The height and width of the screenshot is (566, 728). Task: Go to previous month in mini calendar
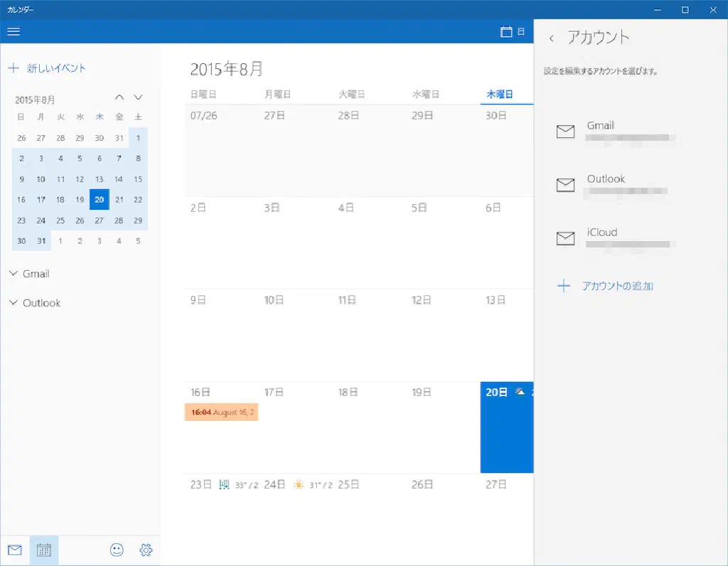(x=119, y=97)
